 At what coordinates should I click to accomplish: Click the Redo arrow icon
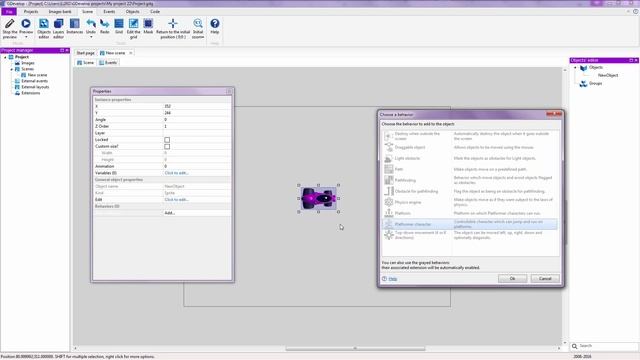[x=104, y=24]
